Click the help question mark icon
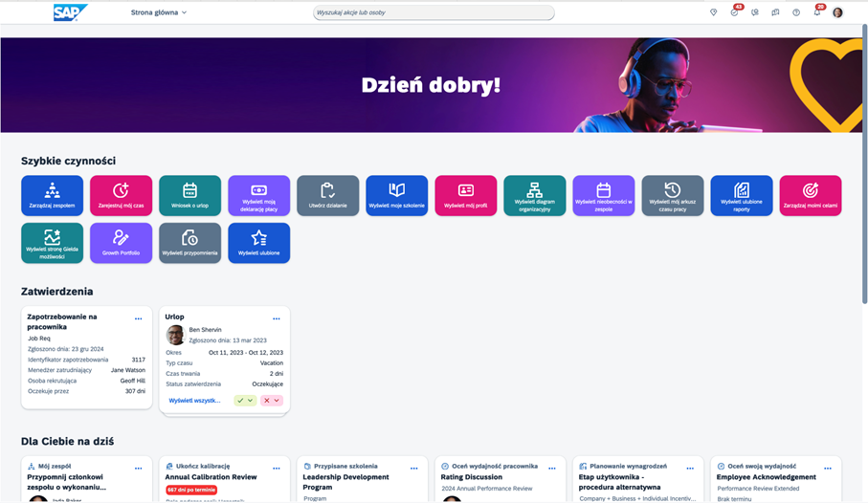The height and width of the screenshot is (503, 868). [796, 12]
